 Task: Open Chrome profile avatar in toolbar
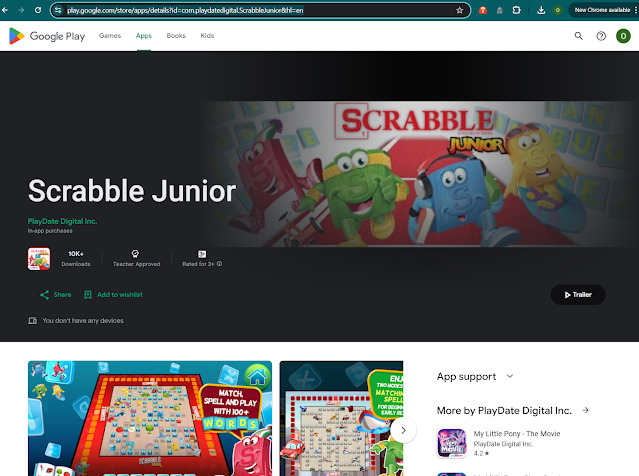click(558, 10)
